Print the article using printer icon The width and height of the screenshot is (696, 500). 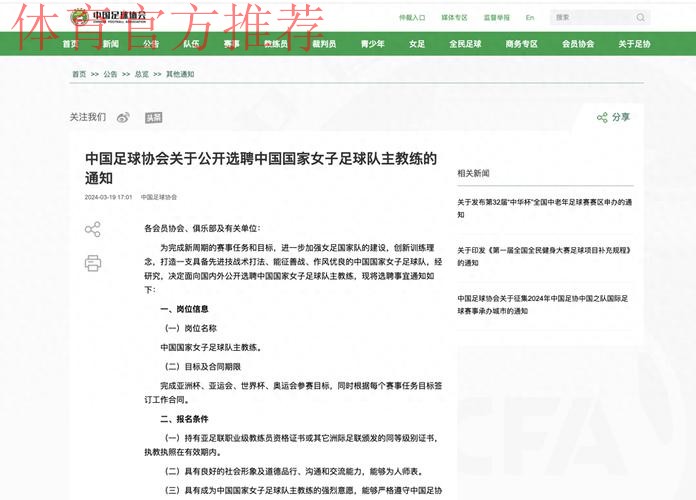93,263
